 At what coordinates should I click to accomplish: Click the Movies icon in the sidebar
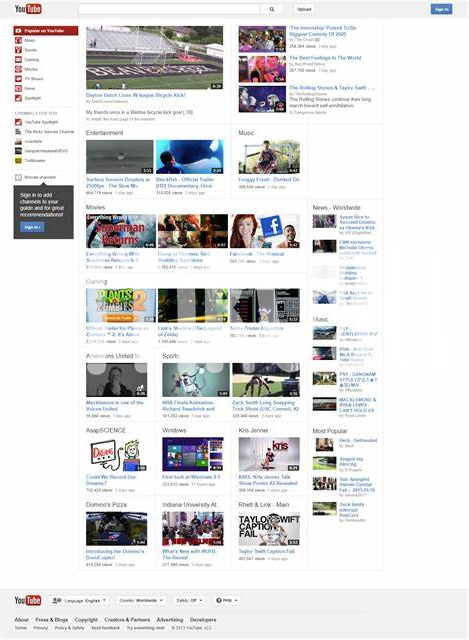point(18,69)
